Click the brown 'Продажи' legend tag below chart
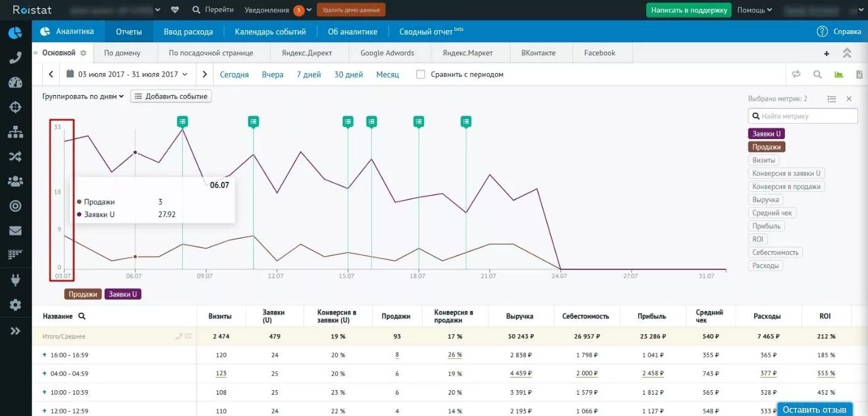 point(83,294)
